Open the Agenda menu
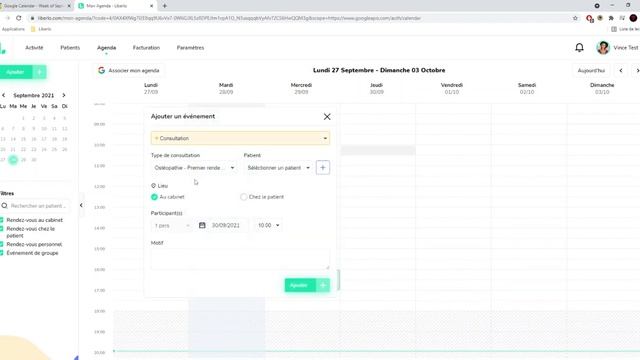The height and width of the screenshot is (360, 640). 107,48
